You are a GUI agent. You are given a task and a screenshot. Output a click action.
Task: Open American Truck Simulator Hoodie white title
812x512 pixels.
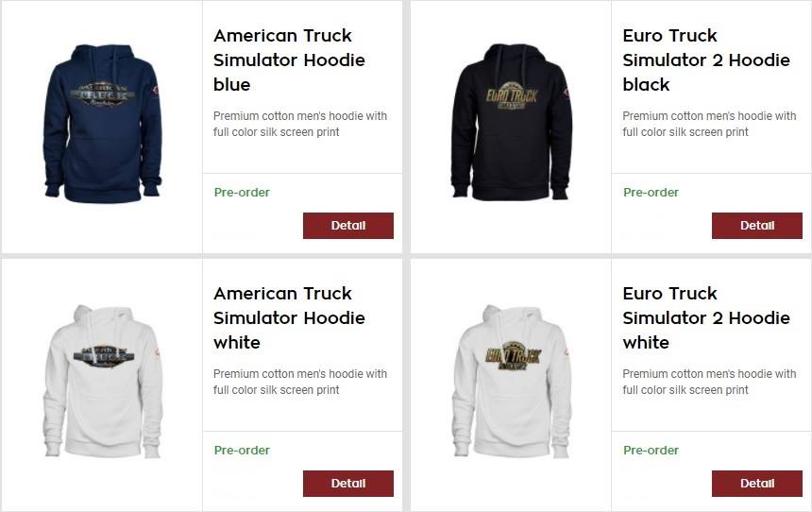289,317
